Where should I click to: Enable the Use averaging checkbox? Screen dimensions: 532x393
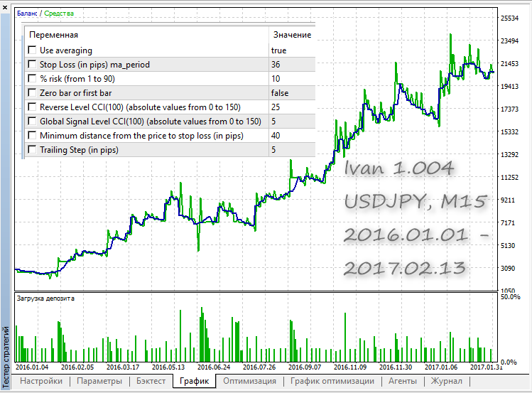coord(32,50)
